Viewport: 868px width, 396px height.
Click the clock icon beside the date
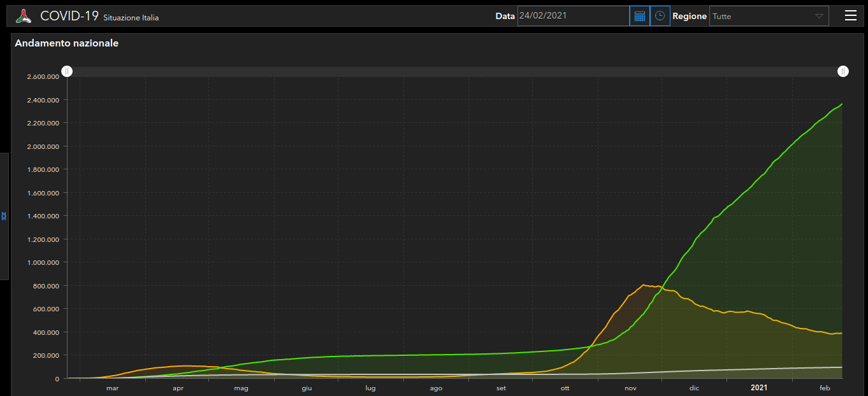point(660,16)
